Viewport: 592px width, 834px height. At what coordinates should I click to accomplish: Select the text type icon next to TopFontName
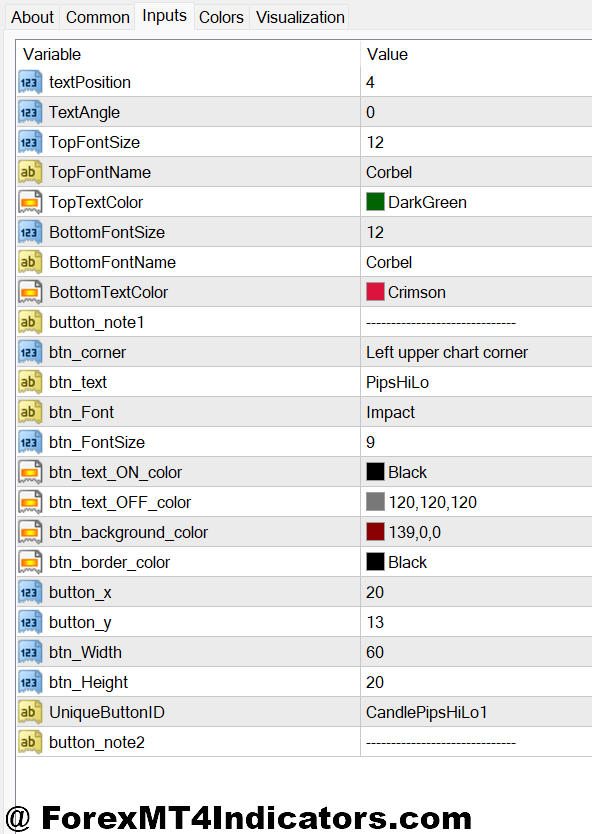tap(30, 172)
